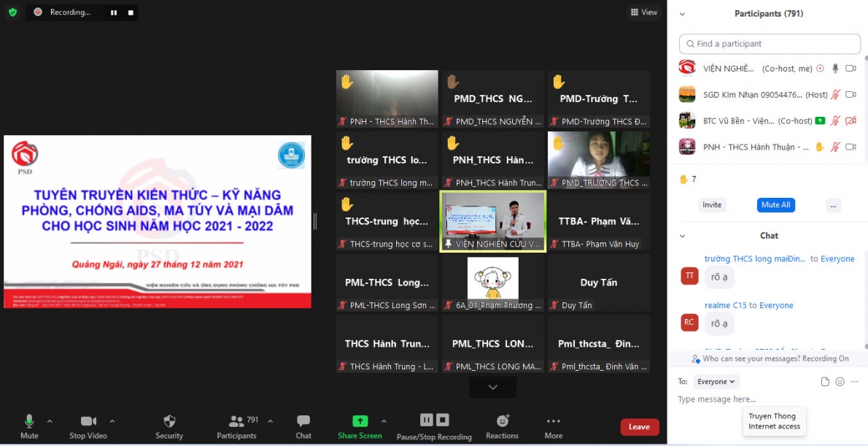Open the Chat panel from the toolbar
This screenshot has height=446, width=868.
(x=303, y=420)
